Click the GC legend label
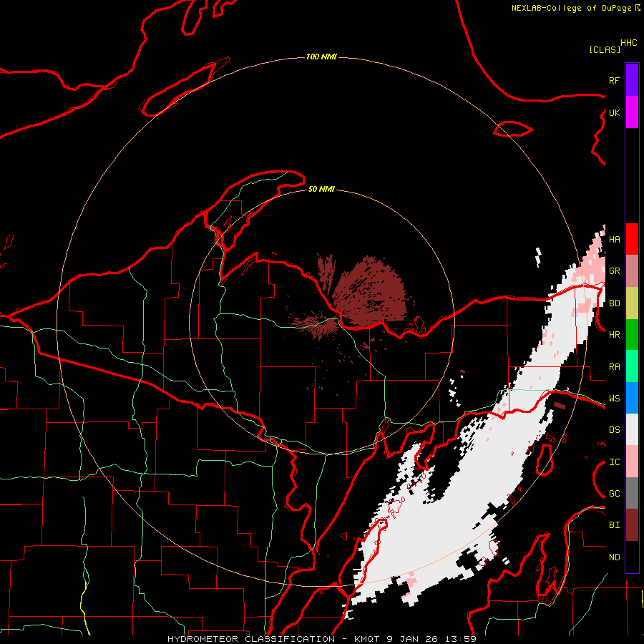Viewport: 644px width, 644px height. [614, 494]
